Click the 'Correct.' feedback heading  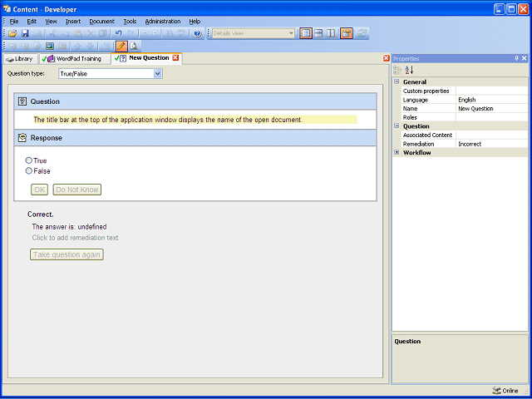41,214
